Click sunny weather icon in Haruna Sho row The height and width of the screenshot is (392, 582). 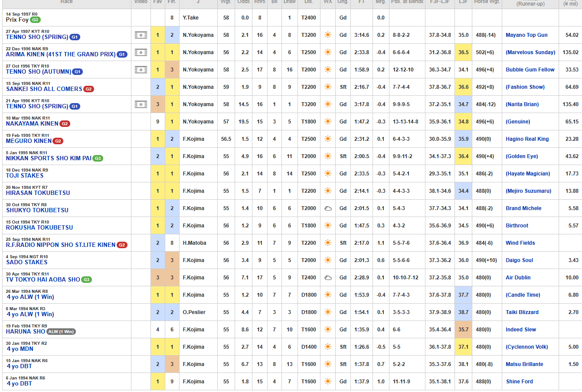[328, 330]
